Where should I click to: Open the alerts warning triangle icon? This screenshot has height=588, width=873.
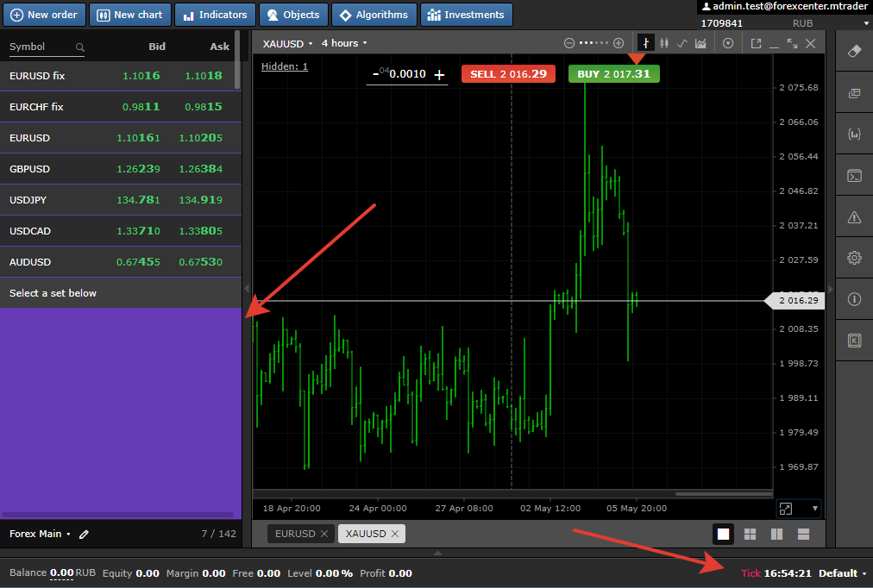point(854,216)
